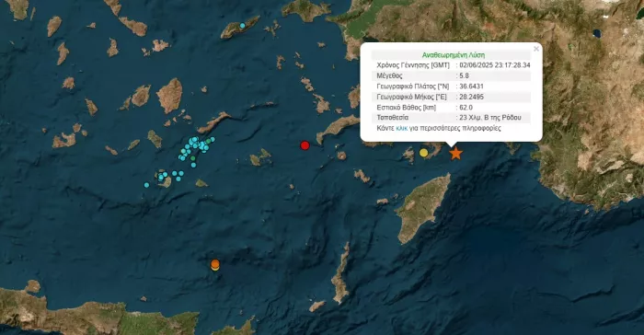644x335 pixels.
Task: Select the magnitude value 5.8
Action: coord(464,75)
